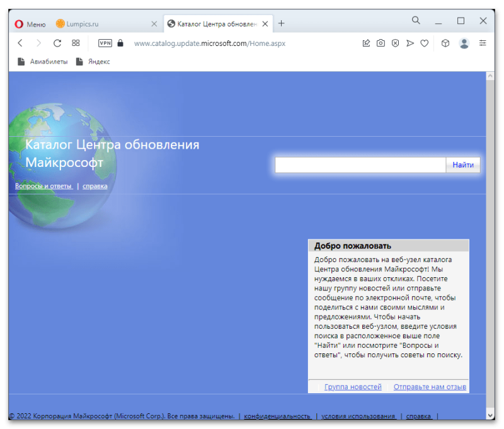Open the Вопросы и ответы link
Screen dimensions: 504x429
point(43,186)
